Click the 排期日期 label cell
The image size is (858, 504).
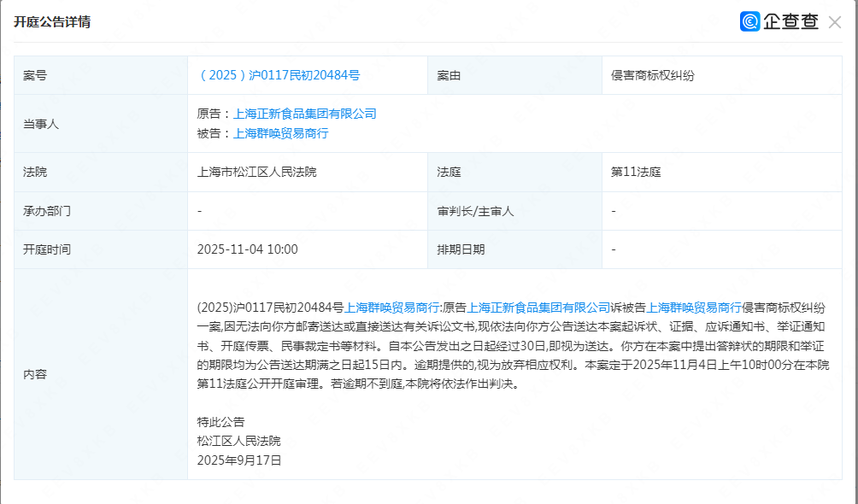[461, 249]
